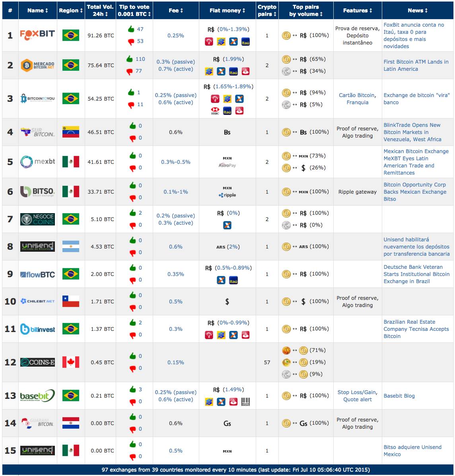Click BitcoinToYou's thumbs-down icon
Screen dimensions: 455x476
131,105
